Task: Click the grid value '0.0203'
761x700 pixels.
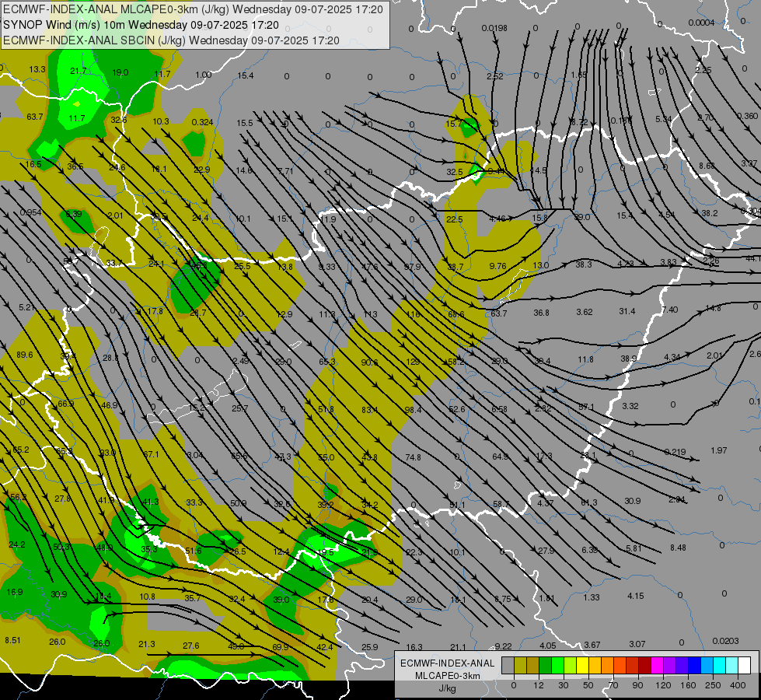Action: [x=725, y=641]
